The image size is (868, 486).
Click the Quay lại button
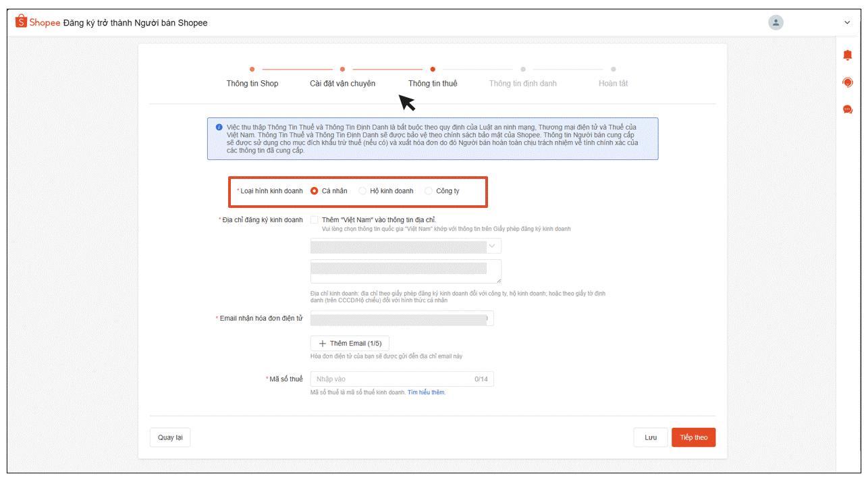tap(170, 437)
